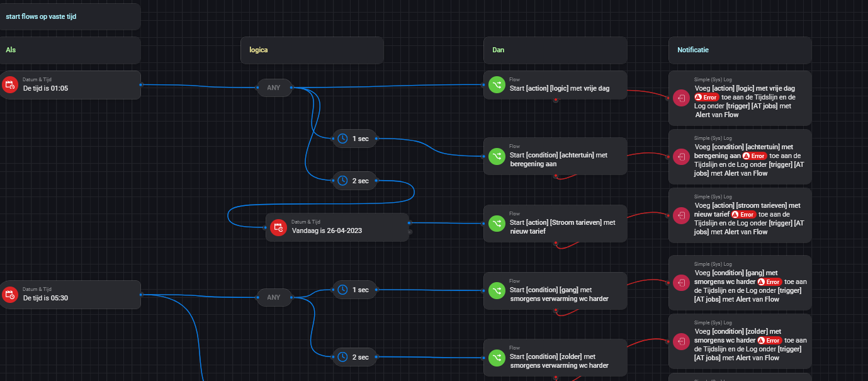
Task: Click green flow icon of Start [condition] [zolder] card
Action: 497,357
